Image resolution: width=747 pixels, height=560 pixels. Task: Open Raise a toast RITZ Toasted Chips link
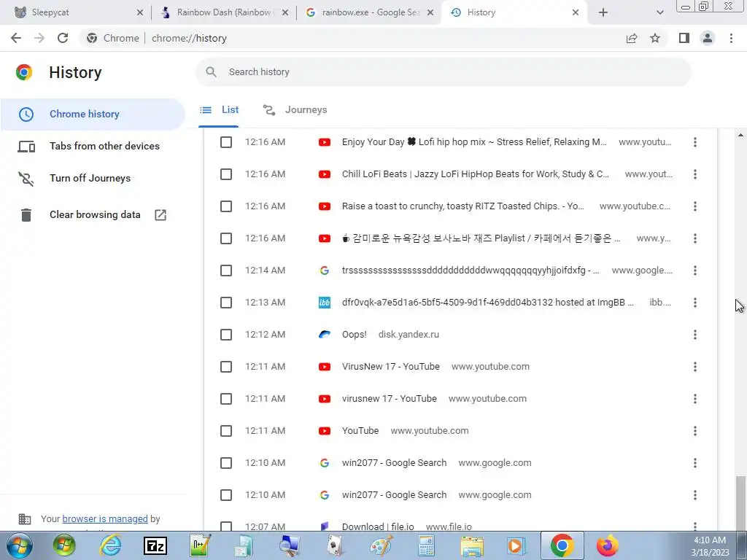[463, 206]
